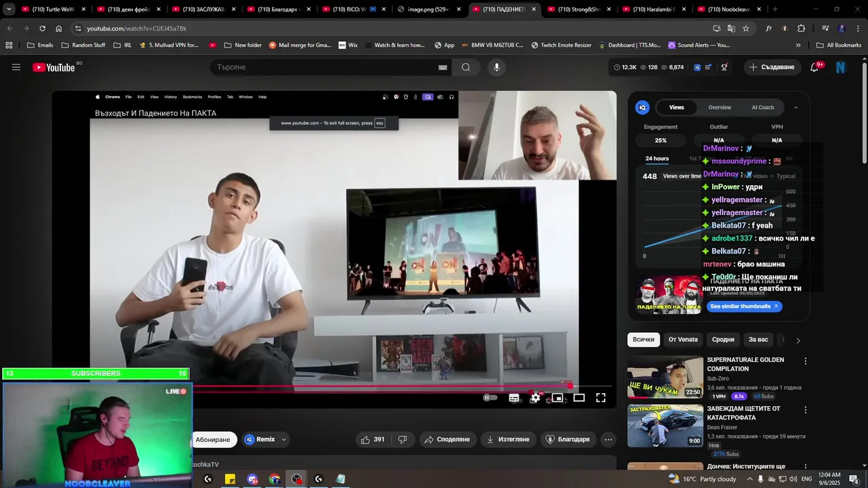Image resolution: width=868 pixels, height=488 pixels.
Task: Open the ЗАВЕЖДАМ ЩЕТИТЕ ОТ КАТАСТРОФАТА thumbnail
Action: pyautogui.click(x=665, y=426)
